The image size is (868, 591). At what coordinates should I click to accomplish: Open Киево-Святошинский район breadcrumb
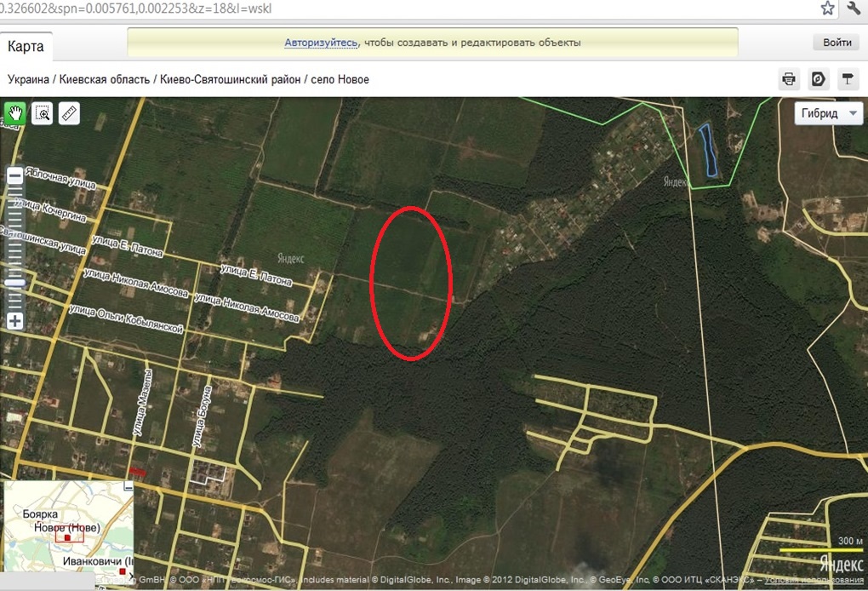(x=231, y=79)
